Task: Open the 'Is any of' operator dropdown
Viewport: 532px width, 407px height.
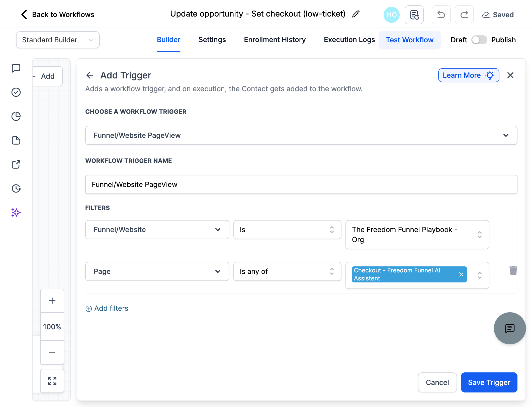Action: [x=287, y=271]
